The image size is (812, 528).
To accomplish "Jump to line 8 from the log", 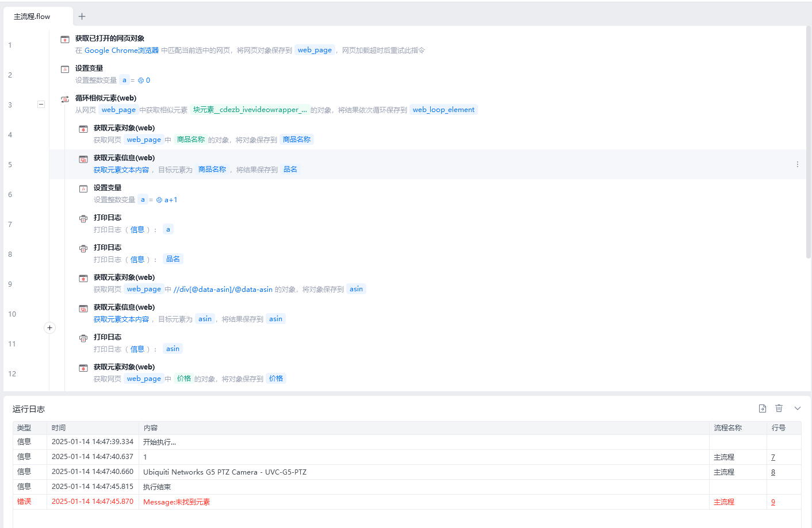I will (x=773, y=472).
